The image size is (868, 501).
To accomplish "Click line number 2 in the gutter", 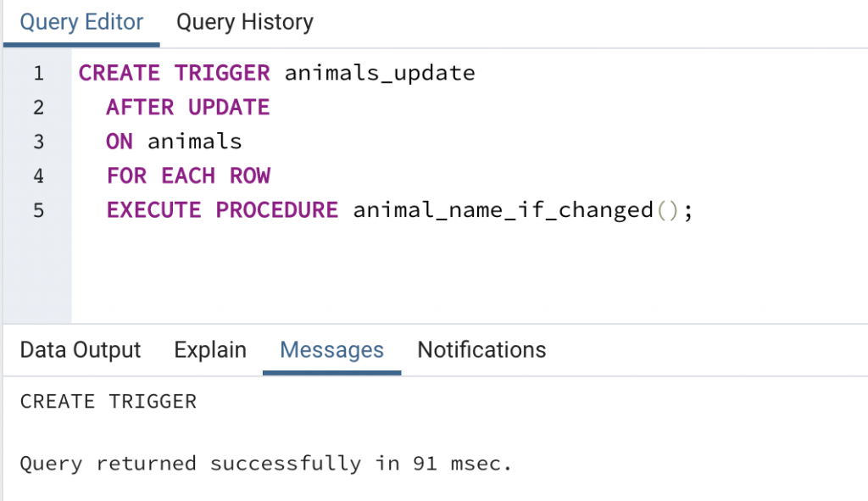I will pyautogui.click(x=38, y=108).
